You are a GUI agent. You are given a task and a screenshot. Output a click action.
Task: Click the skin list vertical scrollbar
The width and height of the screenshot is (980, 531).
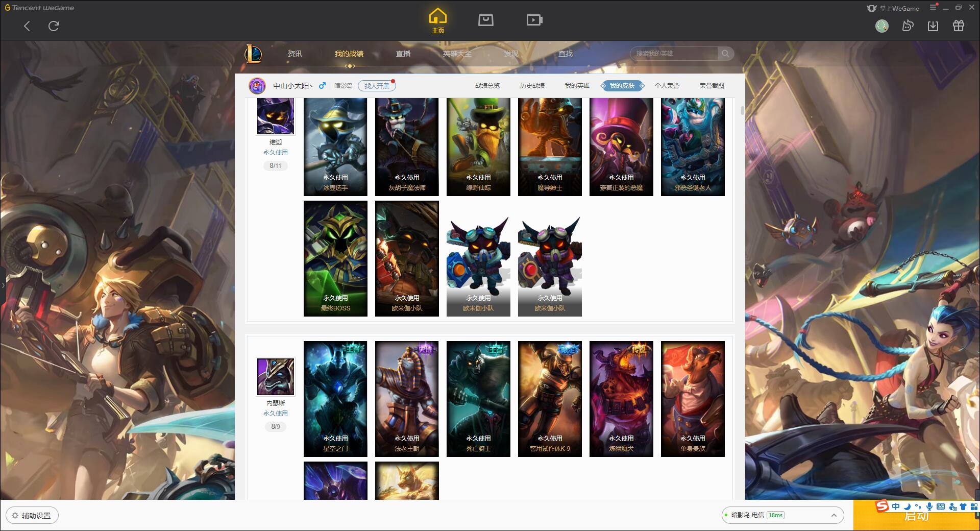[x=742, y=110]
